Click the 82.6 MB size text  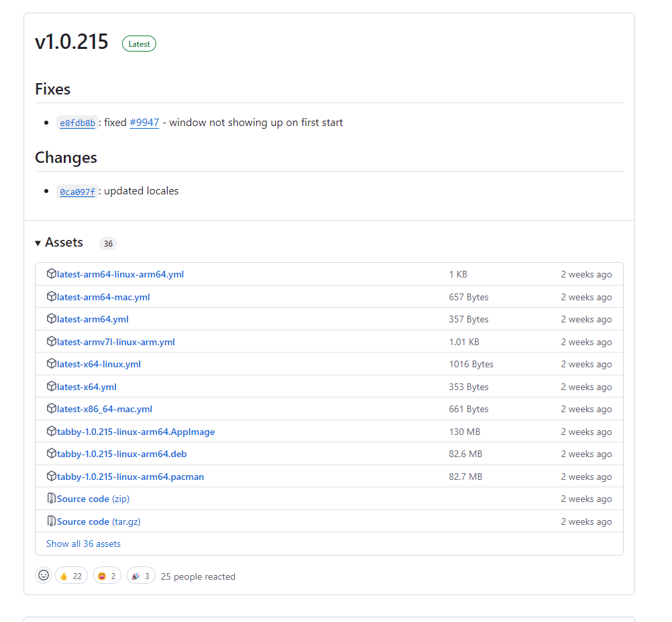tap(465, 454)
